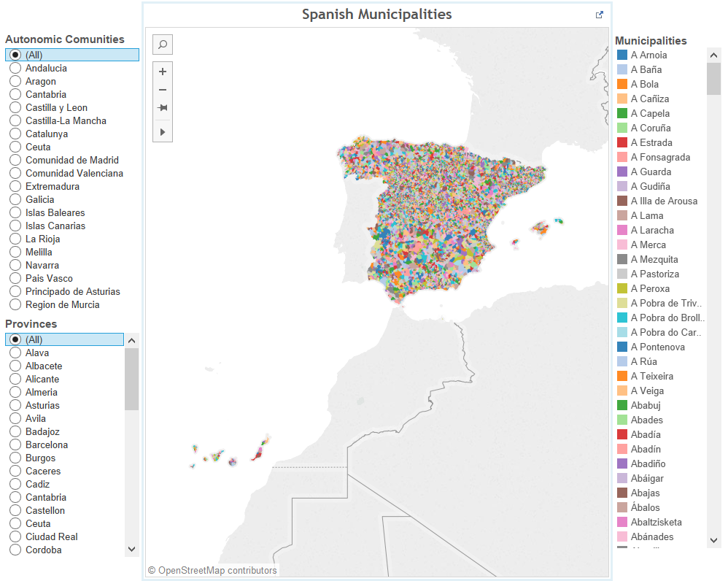This screenshot has height=581, width=728.
Task: Open the map search tool
Action: click(163, 45)
